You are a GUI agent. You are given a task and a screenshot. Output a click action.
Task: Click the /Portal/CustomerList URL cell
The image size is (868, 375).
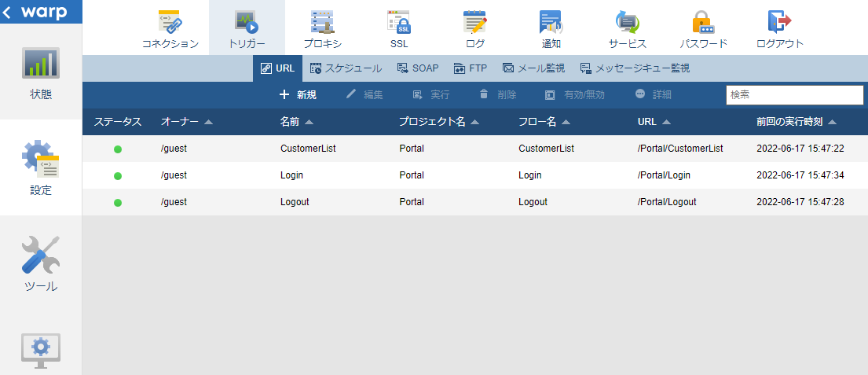point(680,149)
